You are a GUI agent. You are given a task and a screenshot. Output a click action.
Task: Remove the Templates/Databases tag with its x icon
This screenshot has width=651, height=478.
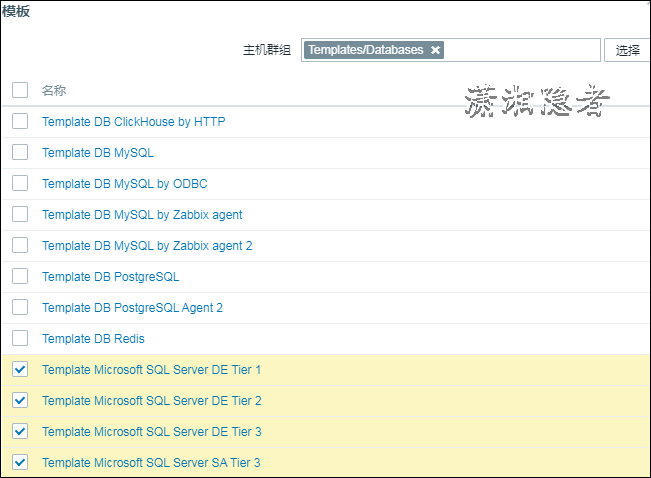[x=435, y=50]
